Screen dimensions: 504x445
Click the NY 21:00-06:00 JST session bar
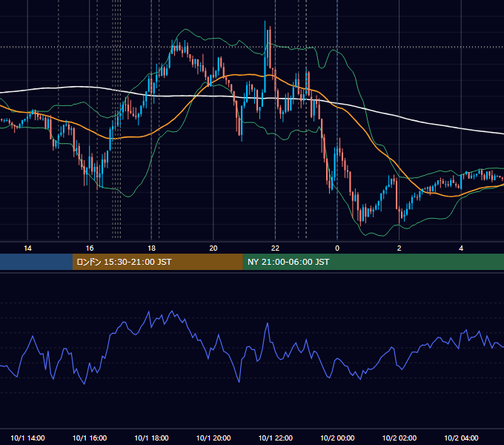[373, 262]
